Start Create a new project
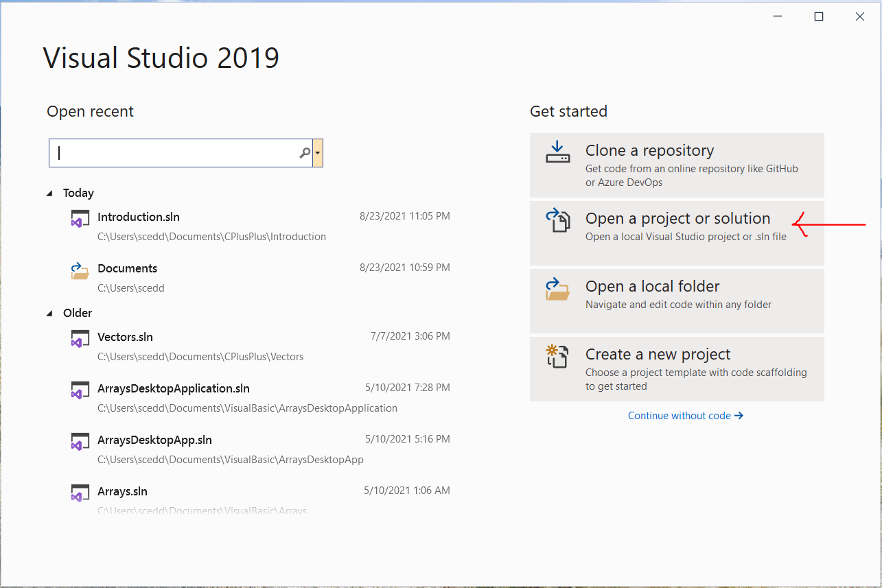The image size is (882, 588). 677,369
